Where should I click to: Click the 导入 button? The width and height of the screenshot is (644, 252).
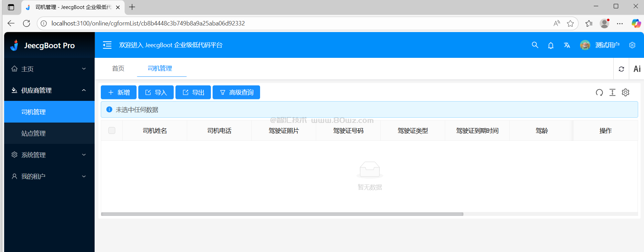(x=156, y=92)
